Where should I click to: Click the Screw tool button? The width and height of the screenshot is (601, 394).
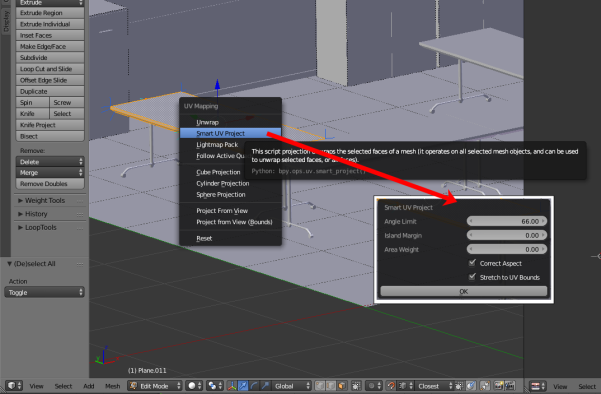[67, 102]
